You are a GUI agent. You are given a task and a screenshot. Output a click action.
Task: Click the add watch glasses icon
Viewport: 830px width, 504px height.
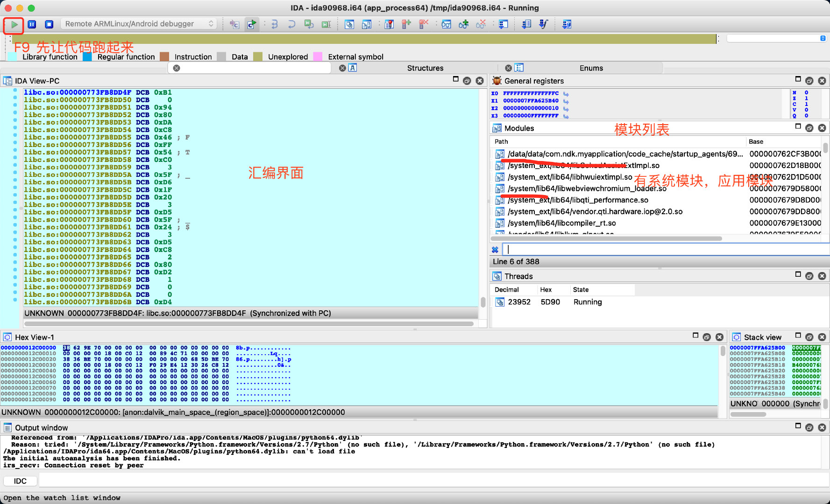[x=463, y=24]
